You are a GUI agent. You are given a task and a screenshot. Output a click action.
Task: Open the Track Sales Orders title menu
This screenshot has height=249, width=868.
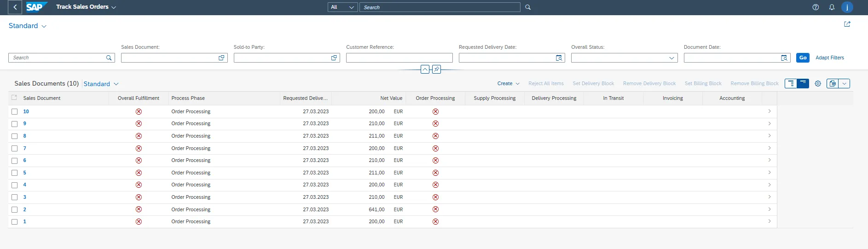pyautogui.click(x=86, y=7)
